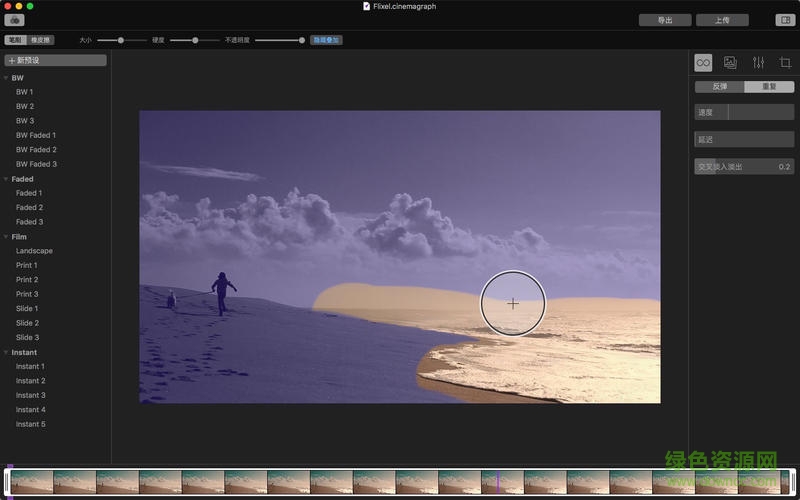
Task: Select the Landscape film preset
Action: [x=34, y=251]
